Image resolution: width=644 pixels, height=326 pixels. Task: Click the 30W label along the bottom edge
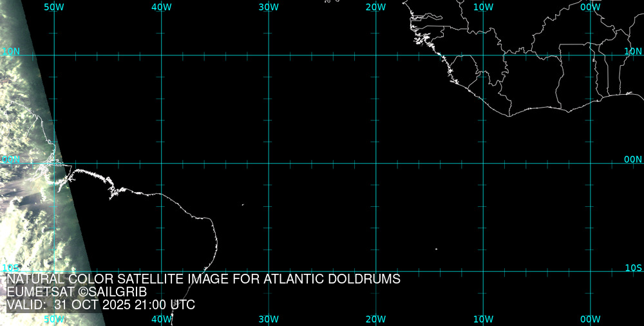pyautogui.click(x=269, y=319)
